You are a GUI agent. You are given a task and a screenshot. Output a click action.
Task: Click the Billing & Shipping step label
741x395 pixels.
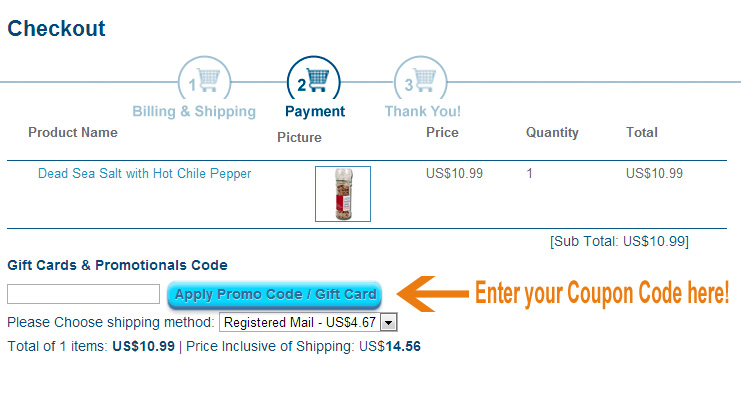(x=194, y=112)
